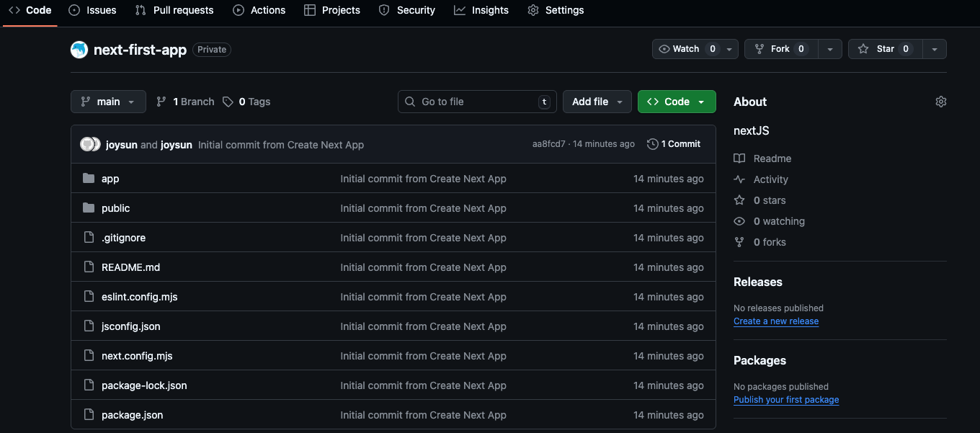Image resolution: width=980 pixels, height=433 pixels.
Task: Click Create a new release link
Action: click(x=776, y=321)
